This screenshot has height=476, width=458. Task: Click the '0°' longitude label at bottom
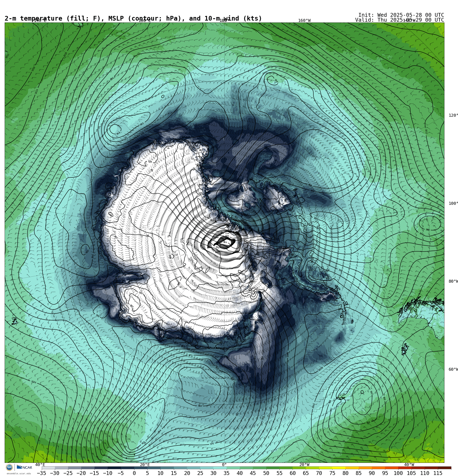pyautogui.click(x=224, y=465)
